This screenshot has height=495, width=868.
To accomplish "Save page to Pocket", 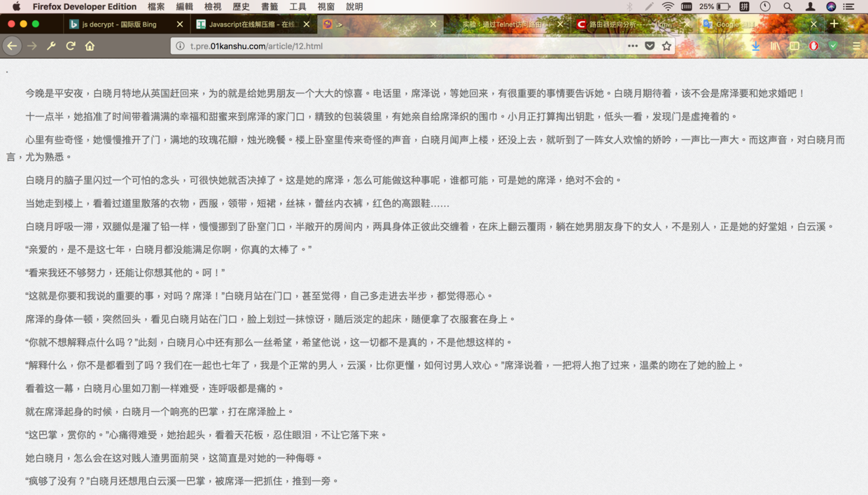I will pos(650,46).
